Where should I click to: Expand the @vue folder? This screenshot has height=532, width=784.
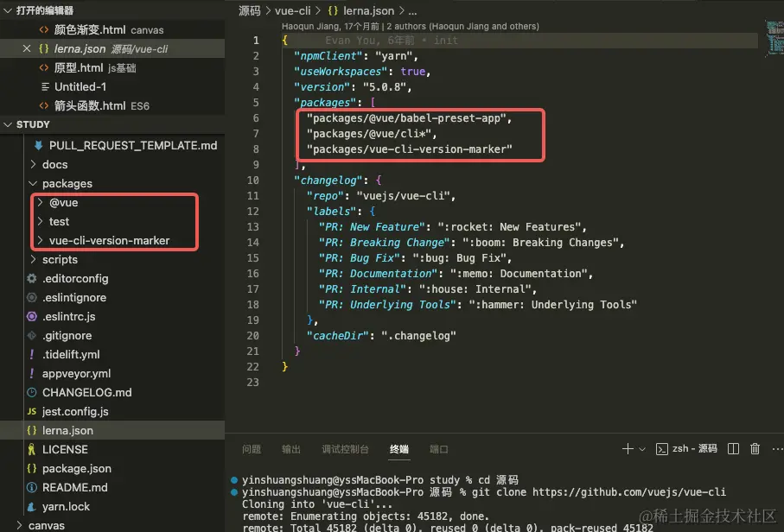40,202
